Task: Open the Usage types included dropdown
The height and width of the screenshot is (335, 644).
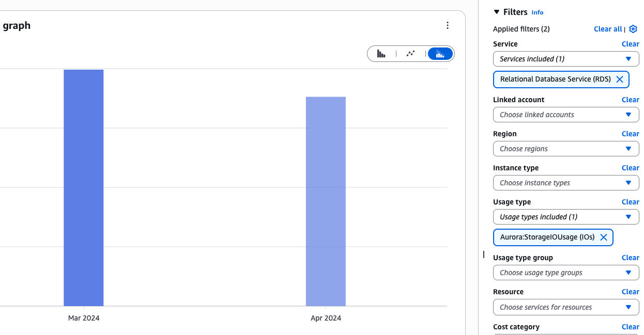Action: tap(566, 217)
